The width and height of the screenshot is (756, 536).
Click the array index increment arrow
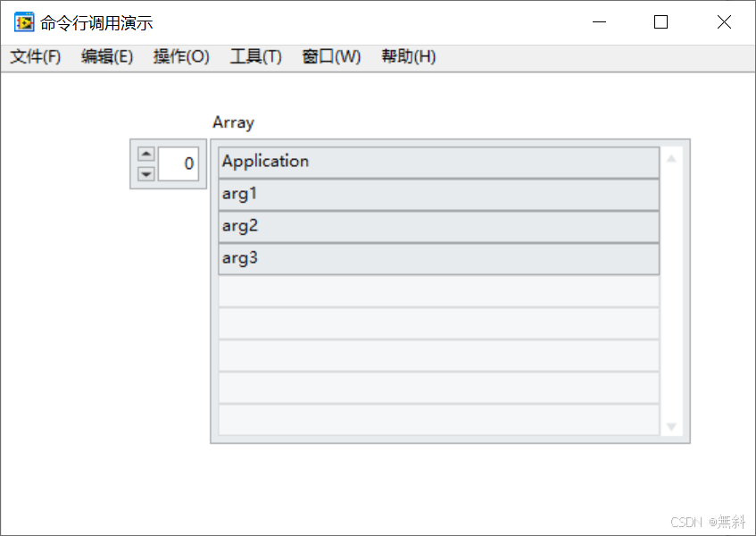tap(145, 154)
